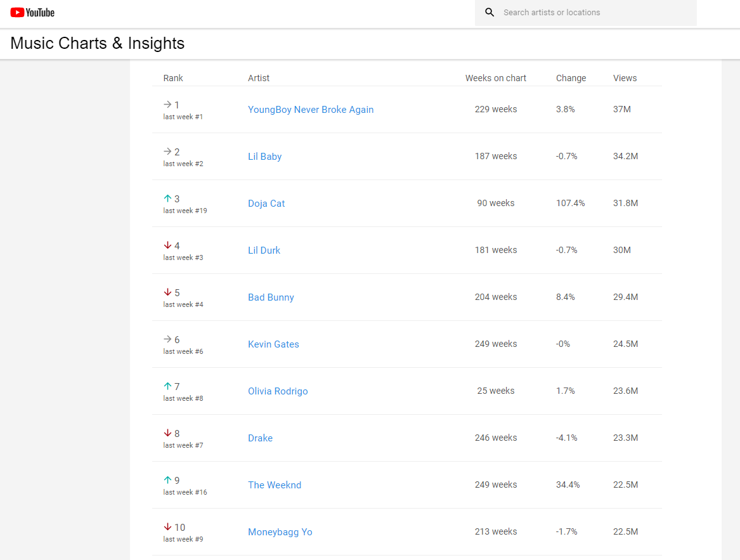Click the '3.8%' change value
The height and width of the screenshot is (560, 740).
click(x=565, y=109)
